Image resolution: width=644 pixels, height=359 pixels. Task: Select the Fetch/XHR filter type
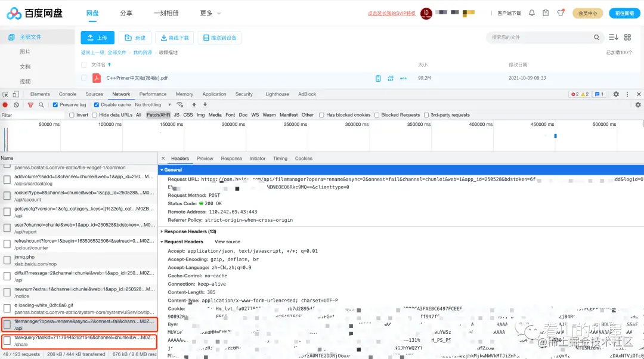pyautogui.click(x=158, y=115)
